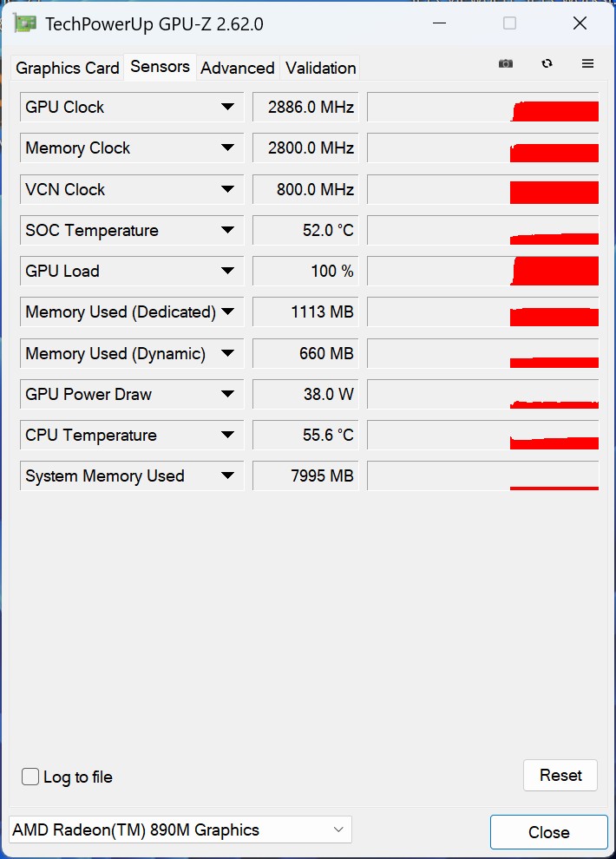Click the GPU Load history graph
The width and height of the screenshot is (616, 859).
click(x=483, y=272)
